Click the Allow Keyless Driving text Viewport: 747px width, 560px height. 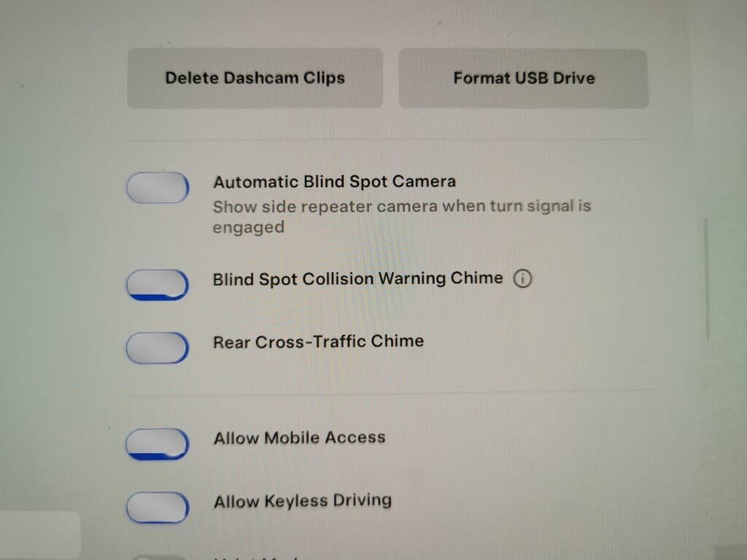[303, 500]
